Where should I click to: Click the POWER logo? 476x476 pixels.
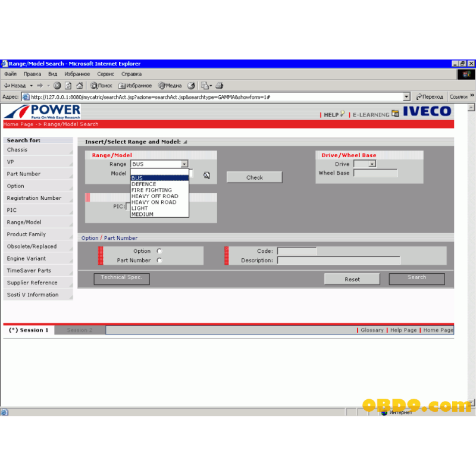pyautogui.click(x=42, y=112)
